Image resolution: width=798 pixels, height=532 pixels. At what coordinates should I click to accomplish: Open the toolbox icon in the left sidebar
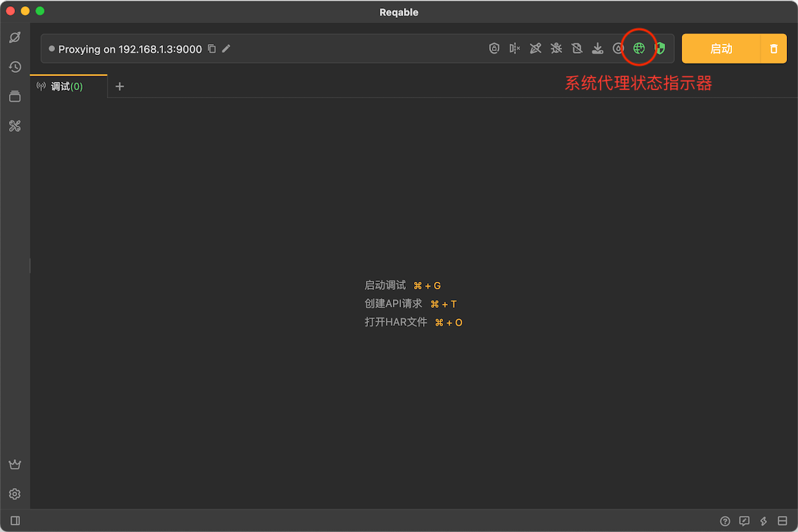[14, 126]
